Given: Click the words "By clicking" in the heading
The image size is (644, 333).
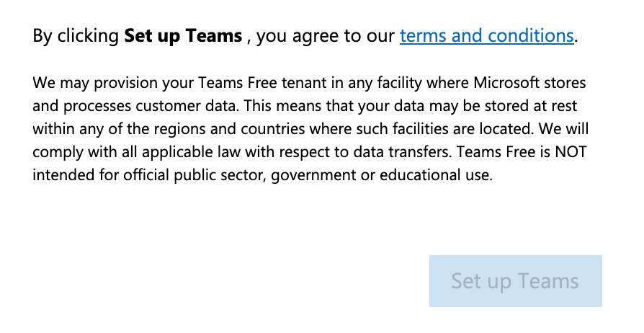Looking at the screenshot, I should click(x=76, y=35).
